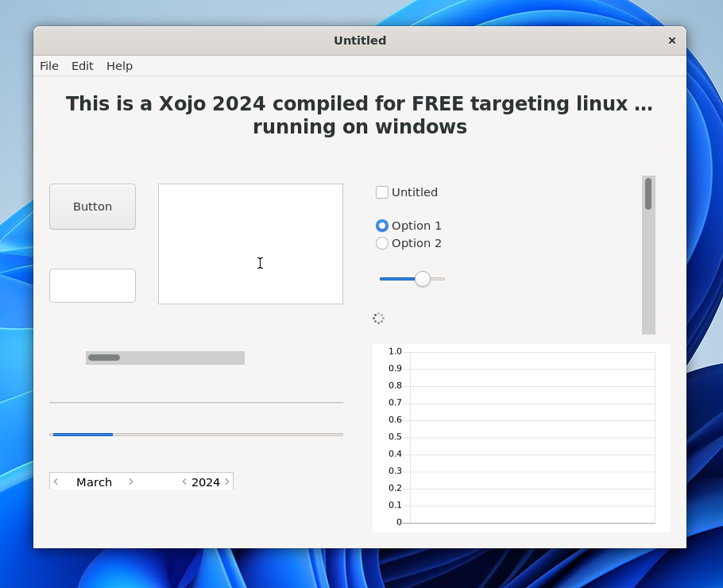Click the 1.0 chart axis label
Image resolution: width=723 pixels, height=588 pixels.
(395, 351)
